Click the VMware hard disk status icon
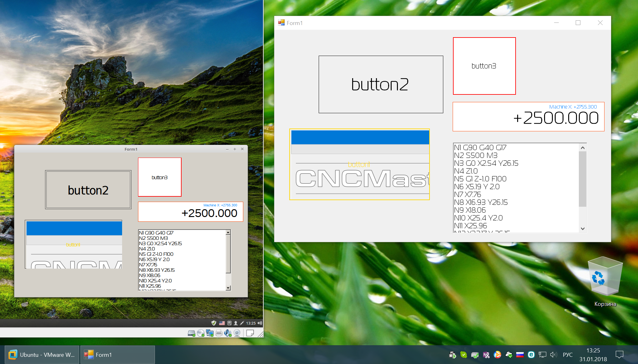Image resolution: width=638 pixels, height=364 pixels. coord(191,333)
